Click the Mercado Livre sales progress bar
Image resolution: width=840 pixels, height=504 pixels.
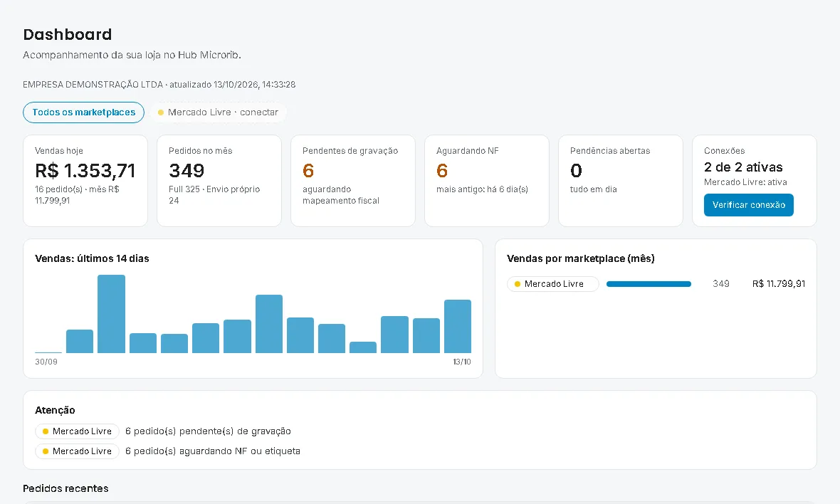649,284
